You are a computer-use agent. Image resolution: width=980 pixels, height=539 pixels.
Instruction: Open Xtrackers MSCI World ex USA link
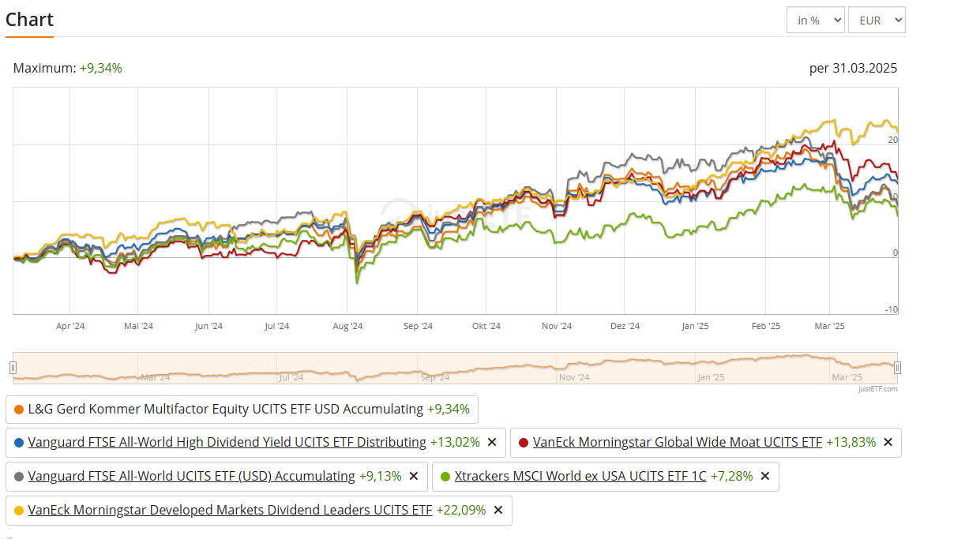[580, 476]
